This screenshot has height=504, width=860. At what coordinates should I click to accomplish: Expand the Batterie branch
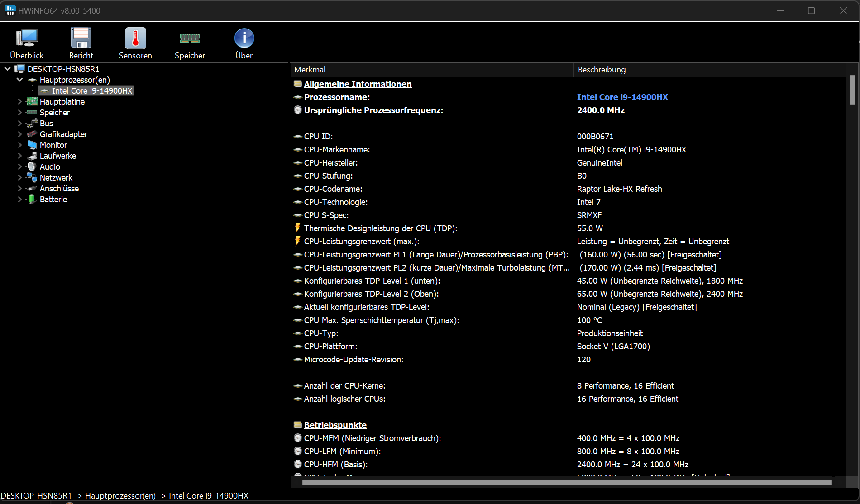click(x=19, y=199)
